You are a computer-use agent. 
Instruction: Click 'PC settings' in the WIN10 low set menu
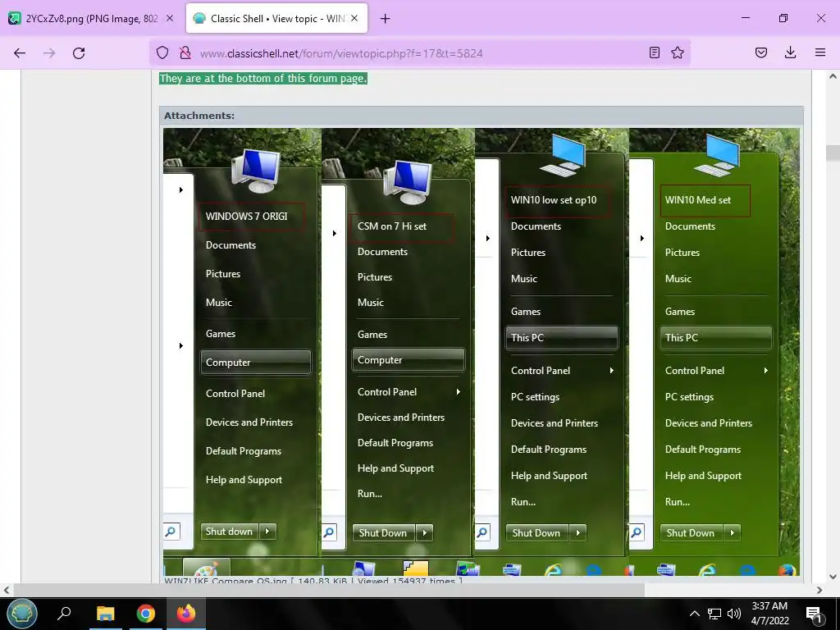click(x=535, y=397)
